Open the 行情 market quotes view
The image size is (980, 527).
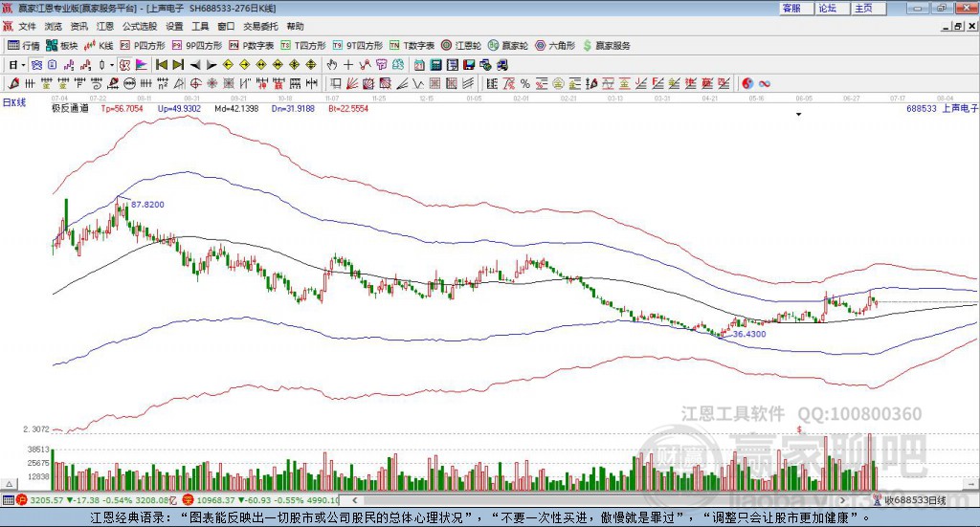click(23, 46)
